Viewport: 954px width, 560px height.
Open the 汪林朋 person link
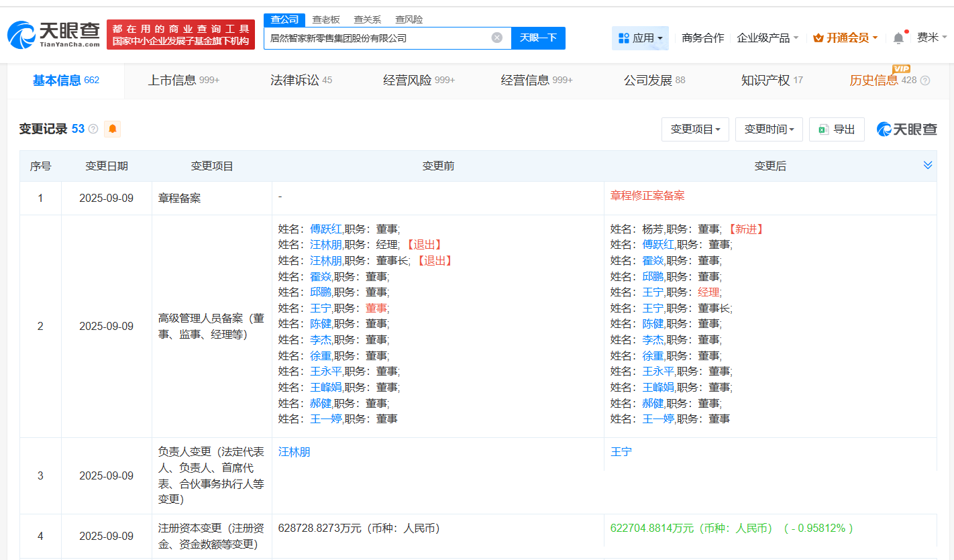[295, 451]
